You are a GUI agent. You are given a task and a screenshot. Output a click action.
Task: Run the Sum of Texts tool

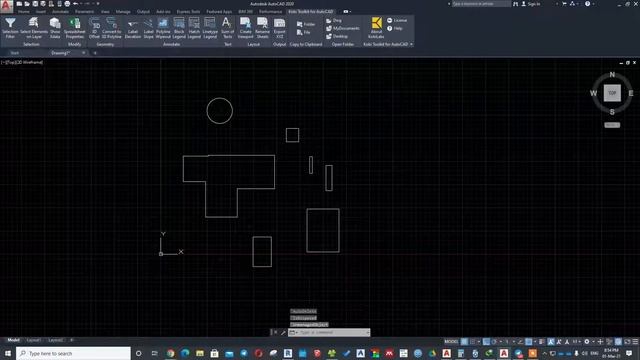(227, 28)
